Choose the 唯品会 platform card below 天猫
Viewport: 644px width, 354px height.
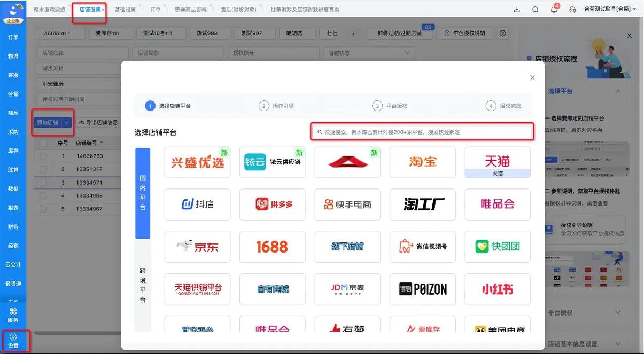coord(498,204)
